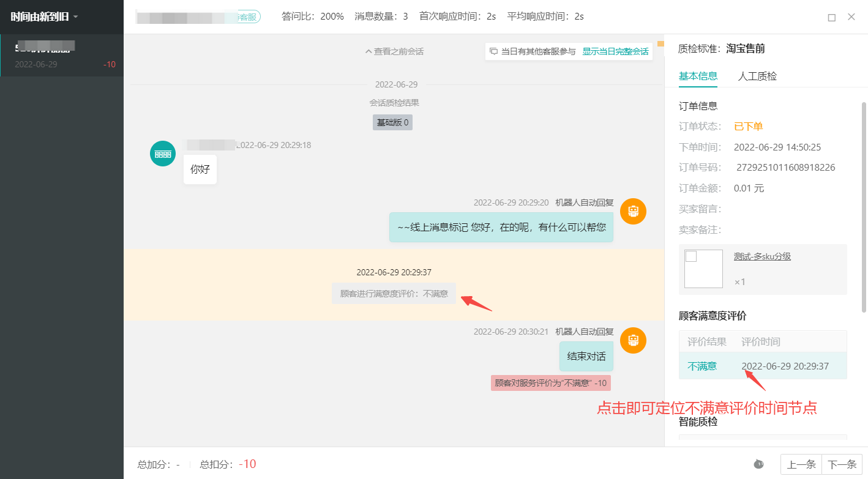Select the 2022-06-29 conversation with -10 score
This screenshot has height=479, width=868.
[62, 55]
